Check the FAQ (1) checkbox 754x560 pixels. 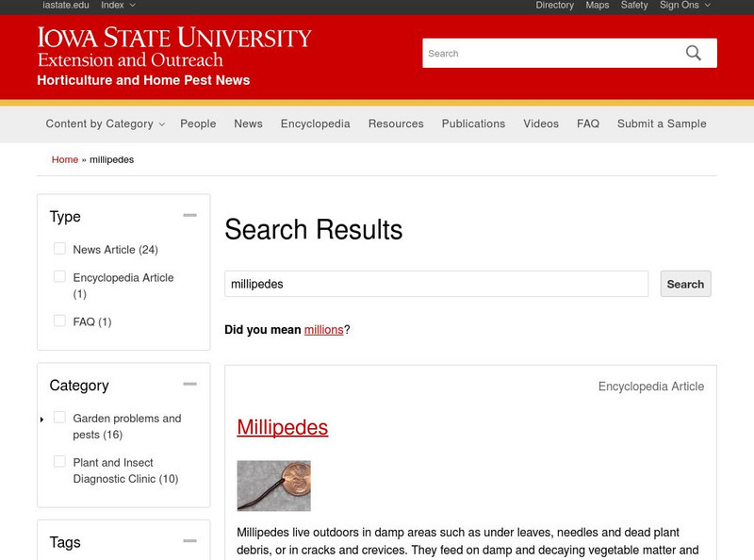point(59,321)
